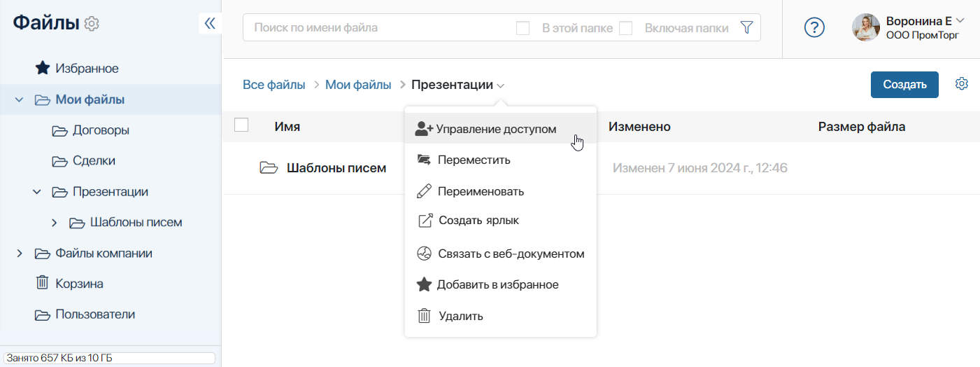The width and height of the screenshot is (980, 367).
Task: Click the ООО ПромТорг company name
Action: (x=922, y=35)
